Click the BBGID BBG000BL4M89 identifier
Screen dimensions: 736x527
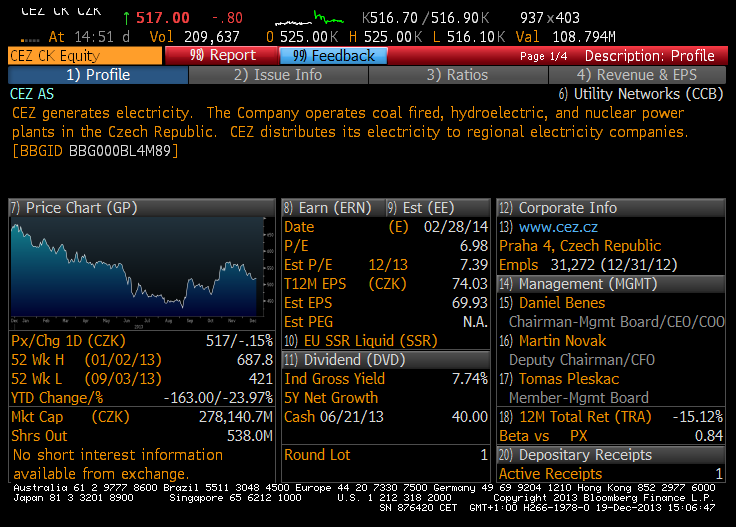click(95, 151)
